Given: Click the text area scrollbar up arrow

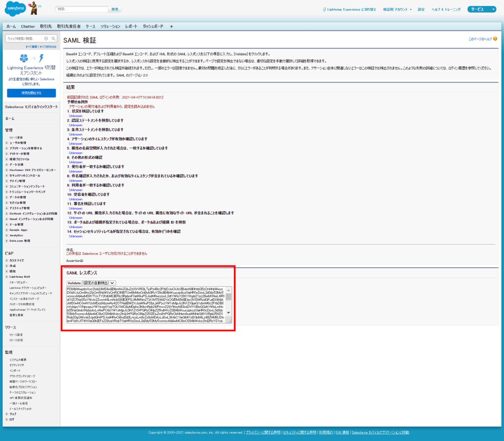Looking at the screenshot, I should coord(228,290).
